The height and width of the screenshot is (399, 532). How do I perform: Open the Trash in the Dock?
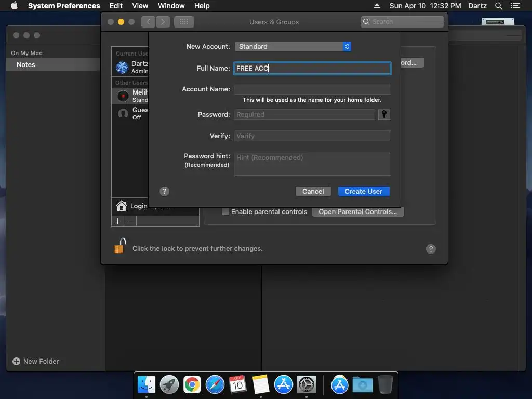point(385,385)
